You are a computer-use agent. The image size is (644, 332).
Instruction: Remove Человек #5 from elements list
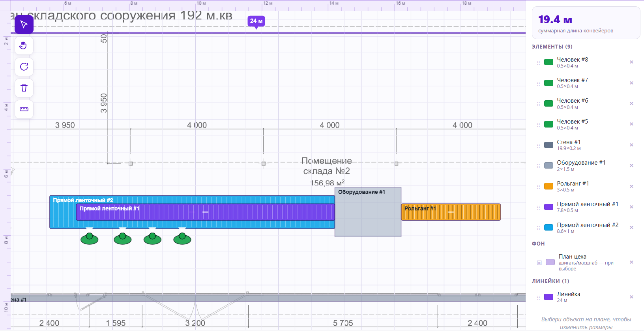tap(631, 124)
